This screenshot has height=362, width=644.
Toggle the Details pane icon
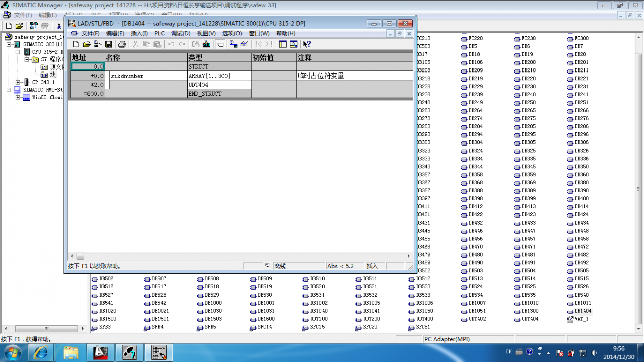[294, 44]
